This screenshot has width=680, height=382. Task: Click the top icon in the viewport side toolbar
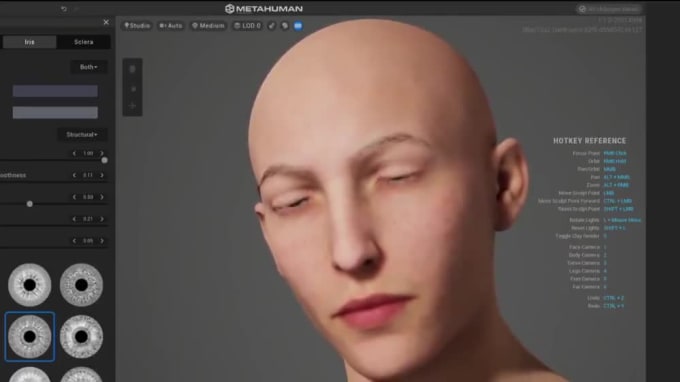(133, 69)
